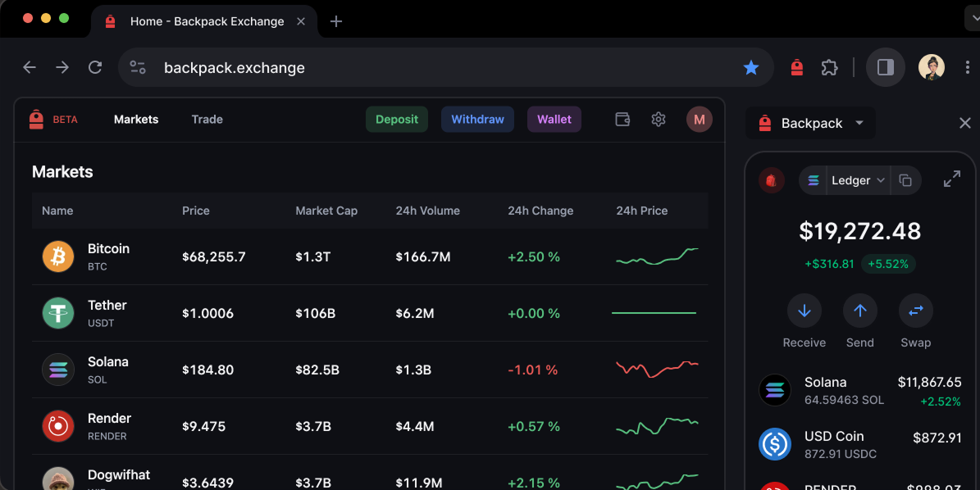
Task: Open the M account avatar
Action: (700, 120)
